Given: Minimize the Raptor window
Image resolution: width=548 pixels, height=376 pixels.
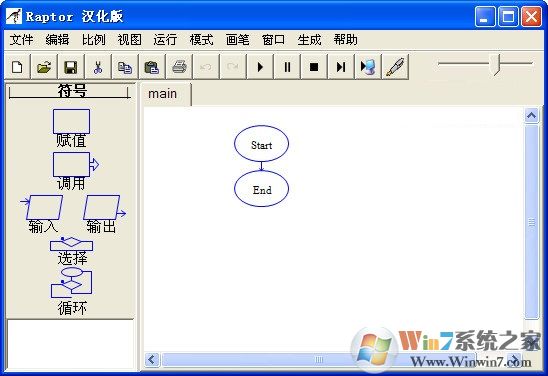Looking at the screenshot, I should coord(485,16).
